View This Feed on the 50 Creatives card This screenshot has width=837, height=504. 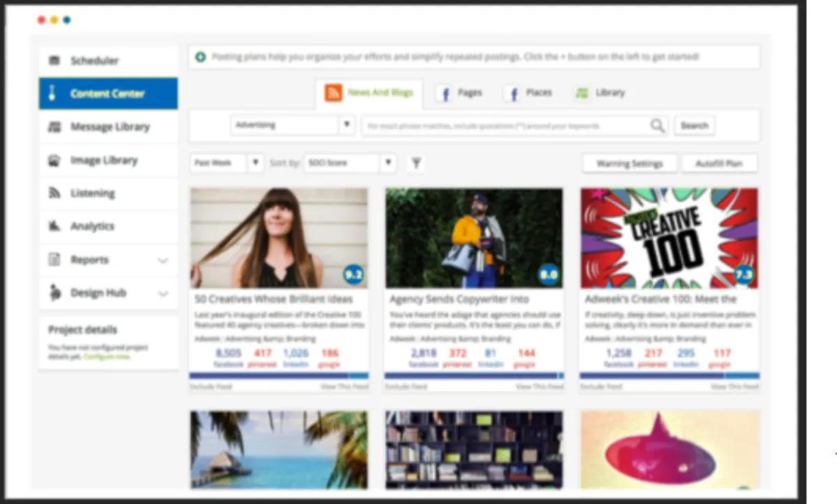344,386
